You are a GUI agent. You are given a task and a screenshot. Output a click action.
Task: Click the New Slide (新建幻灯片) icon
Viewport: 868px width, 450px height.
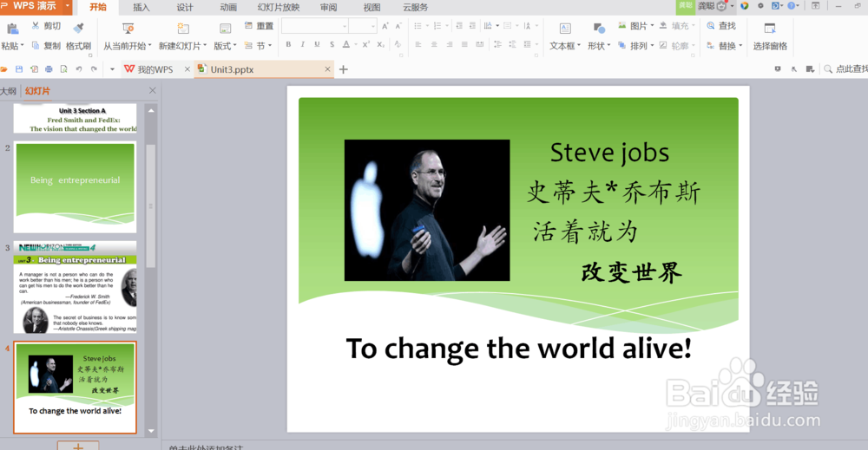[183, 29]
